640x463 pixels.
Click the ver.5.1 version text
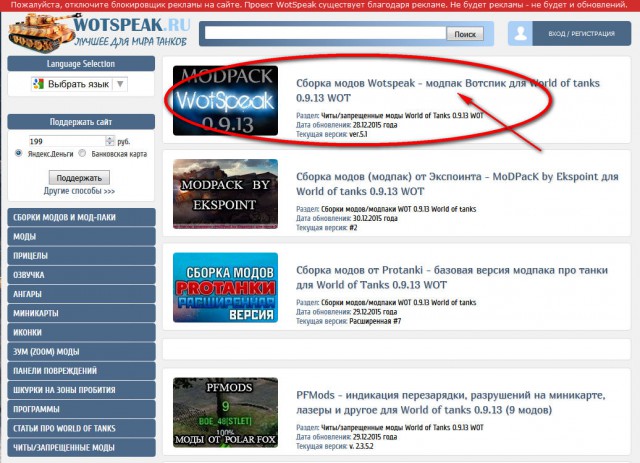coord(358,134)
